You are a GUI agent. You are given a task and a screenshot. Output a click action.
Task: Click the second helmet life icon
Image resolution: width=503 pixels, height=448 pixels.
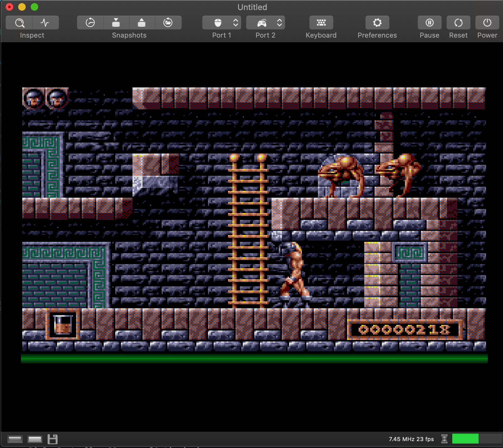click(57, 99)
